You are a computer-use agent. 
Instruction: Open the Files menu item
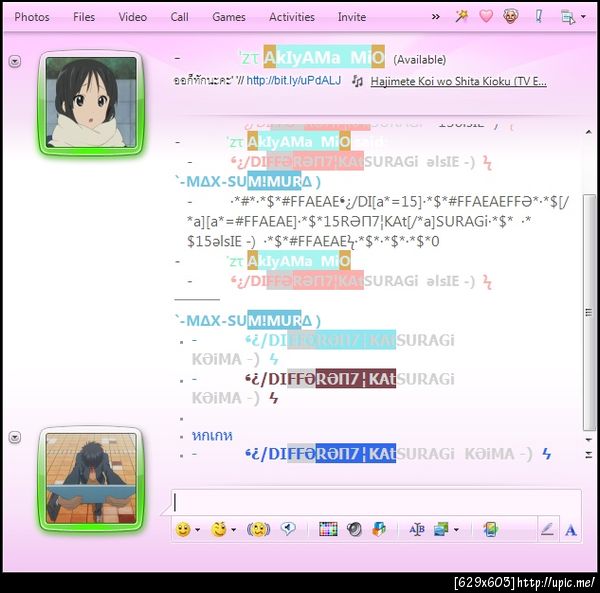coord(84,17)
